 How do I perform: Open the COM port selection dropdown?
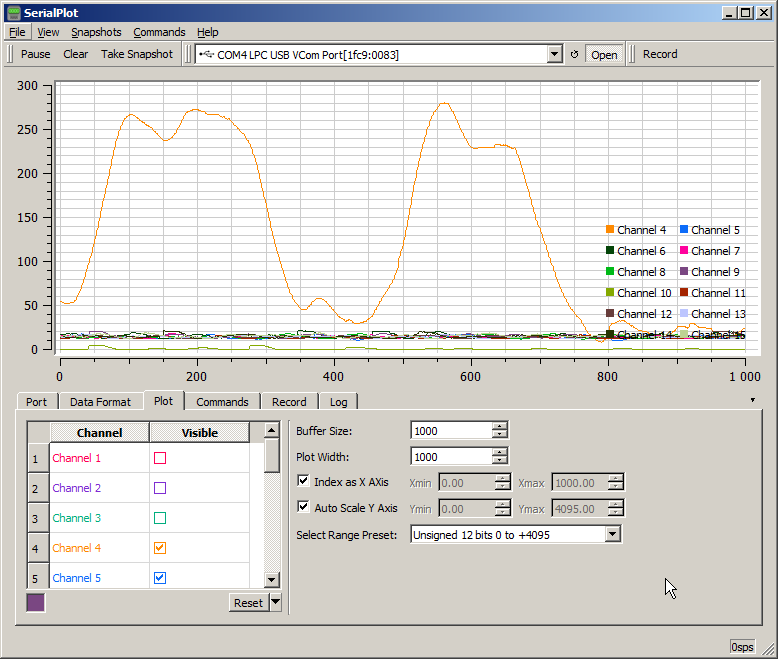[555, 54]
